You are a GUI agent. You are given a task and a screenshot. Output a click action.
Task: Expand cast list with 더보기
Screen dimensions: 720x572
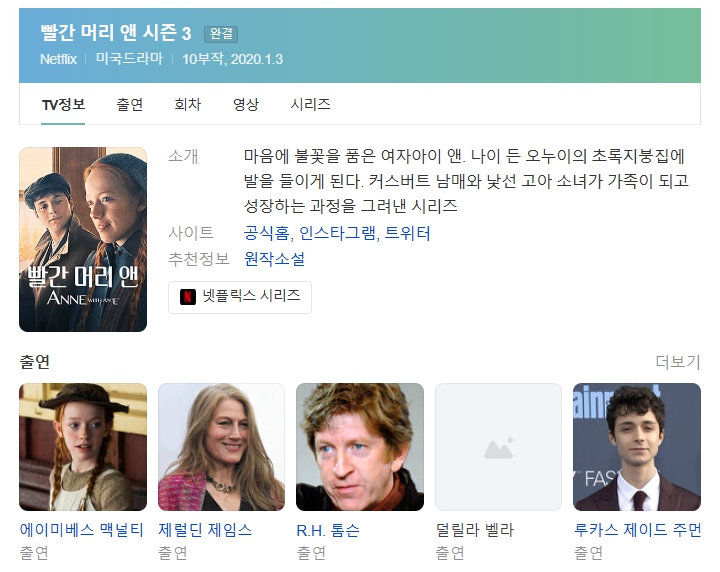tap(678, 362)
